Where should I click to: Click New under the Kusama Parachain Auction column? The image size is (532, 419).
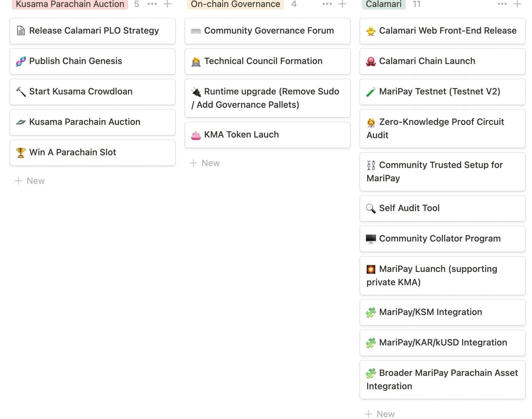(x=30, y=181)
